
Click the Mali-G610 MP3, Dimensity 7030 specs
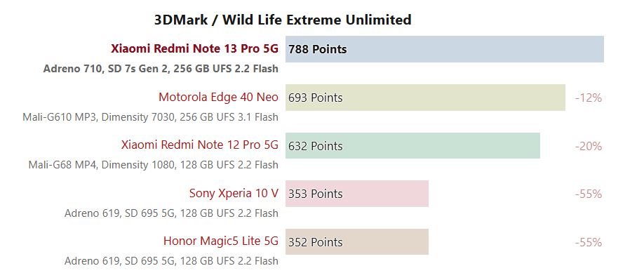150,117
